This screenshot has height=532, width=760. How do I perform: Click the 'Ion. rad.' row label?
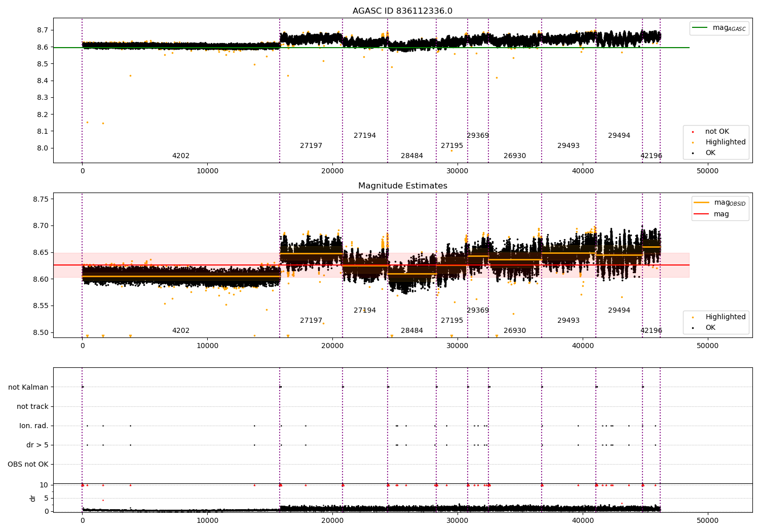pos(34,426)
